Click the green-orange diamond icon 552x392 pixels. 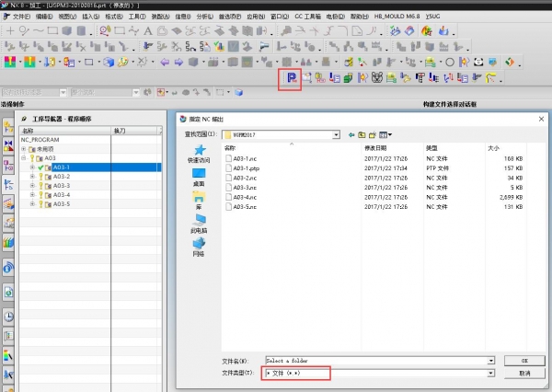click(509, 63)
